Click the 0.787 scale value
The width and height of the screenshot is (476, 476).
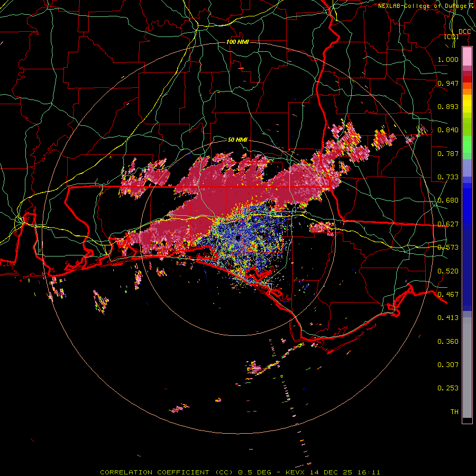coord(448,153)
